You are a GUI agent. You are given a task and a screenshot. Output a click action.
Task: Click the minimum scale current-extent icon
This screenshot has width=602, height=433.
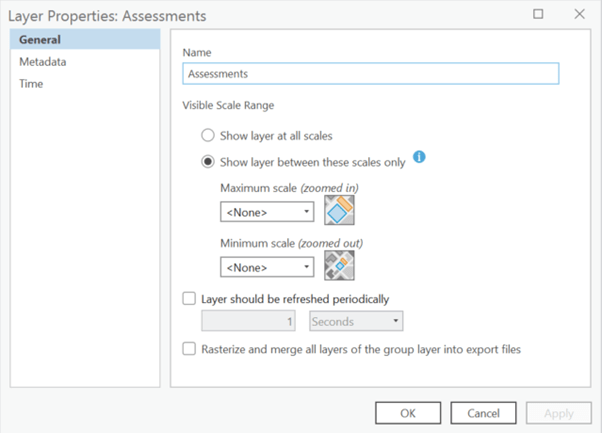click(340, 266)
